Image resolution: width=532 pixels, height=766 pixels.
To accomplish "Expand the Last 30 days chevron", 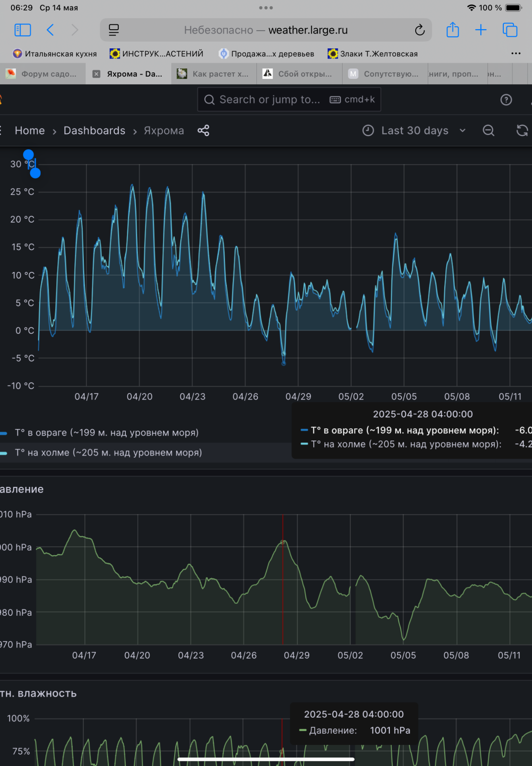I will click(x=462, y=131).
